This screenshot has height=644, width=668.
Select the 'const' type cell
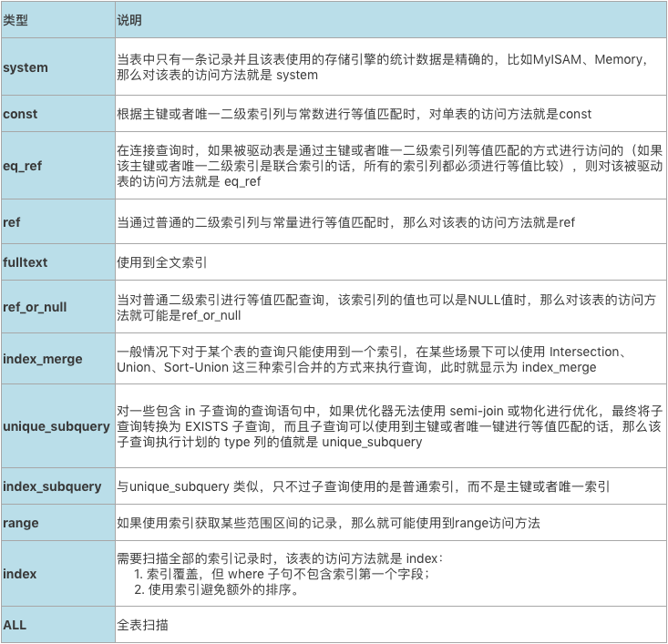coord(58,114)
